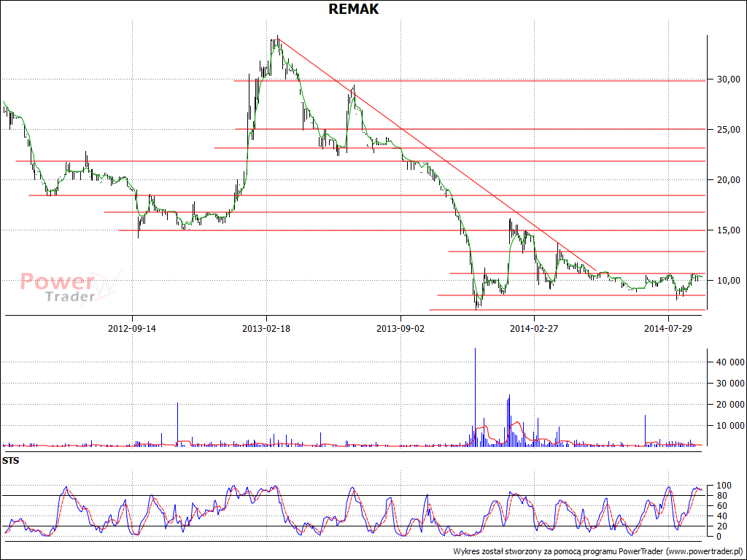Select the 2013-09-02 date label
The width and height of the screenshot is (747, 560).
pos(400,329)
